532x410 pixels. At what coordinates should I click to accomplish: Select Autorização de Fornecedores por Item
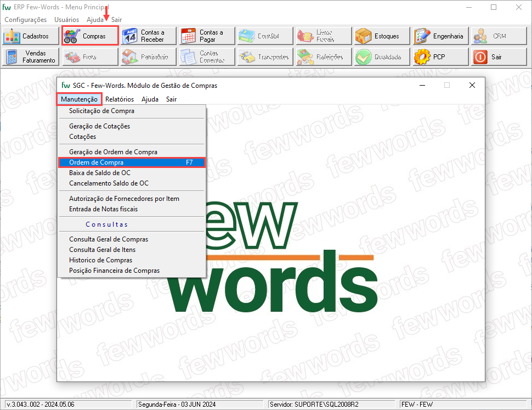point(132,199)
